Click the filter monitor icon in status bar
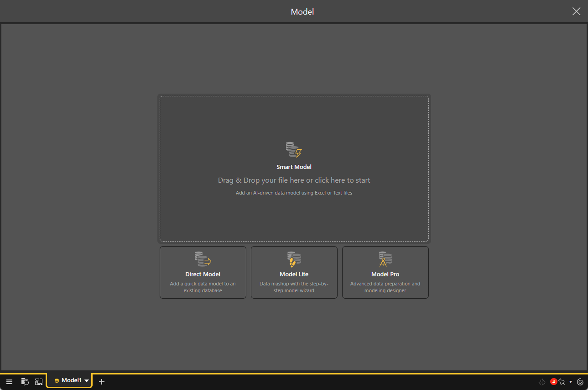 tap(39, 382)
